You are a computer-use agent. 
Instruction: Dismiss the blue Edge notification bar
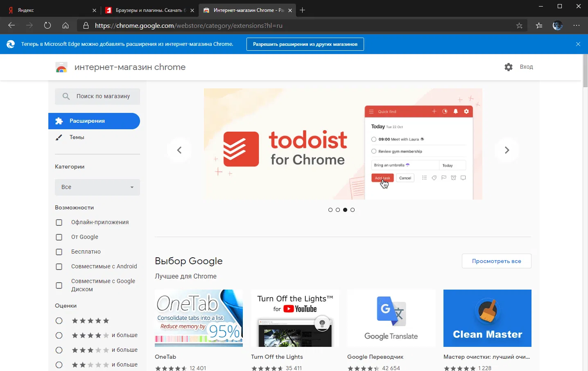point(578,44)
